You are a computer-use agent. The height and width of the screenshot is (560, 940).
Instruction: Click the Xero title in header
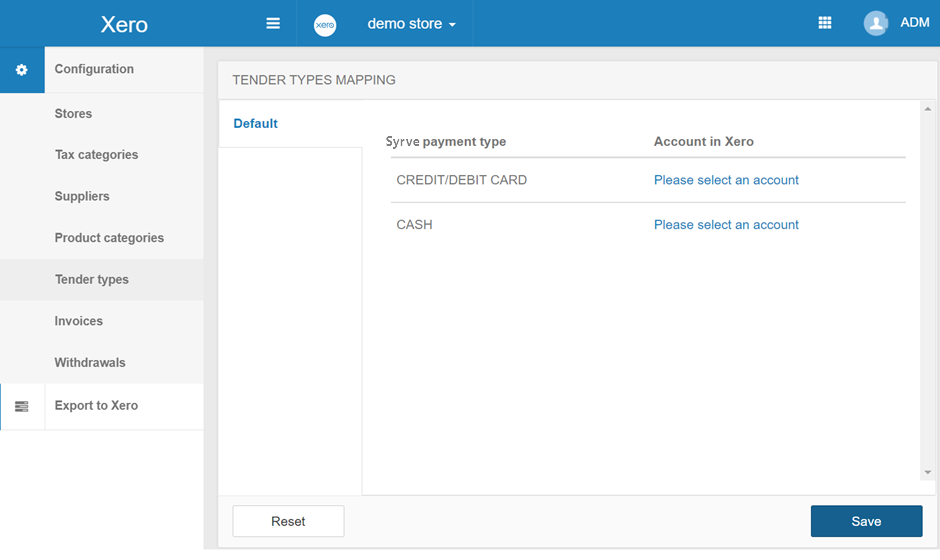click(x=124, y=24)
